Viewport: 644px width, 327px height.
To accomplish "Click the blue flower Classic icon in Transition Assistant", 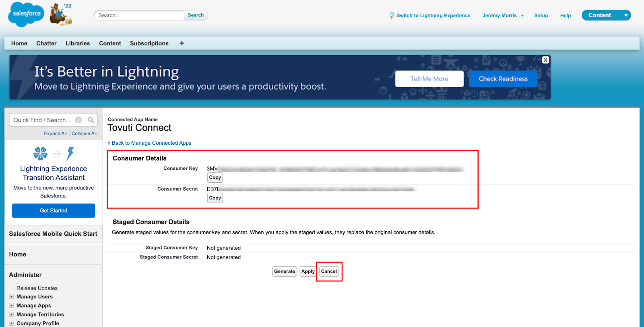I will coord(40,153).
